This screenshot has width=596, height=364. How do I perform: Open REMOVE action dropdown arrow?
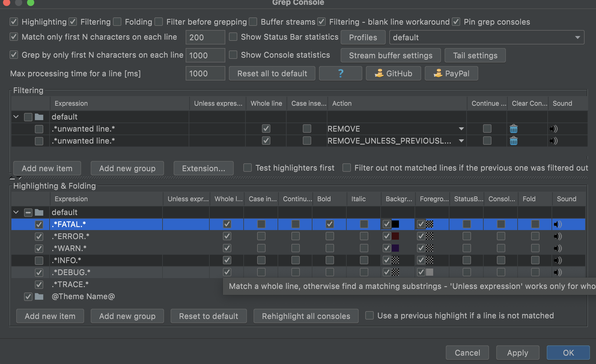pos(461,129)
